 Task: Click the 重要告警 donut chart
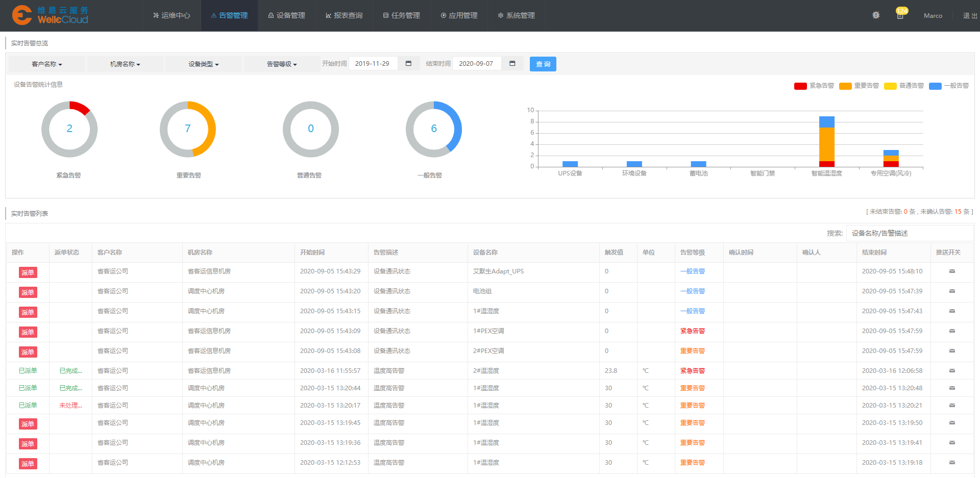(x=188, y=129)
